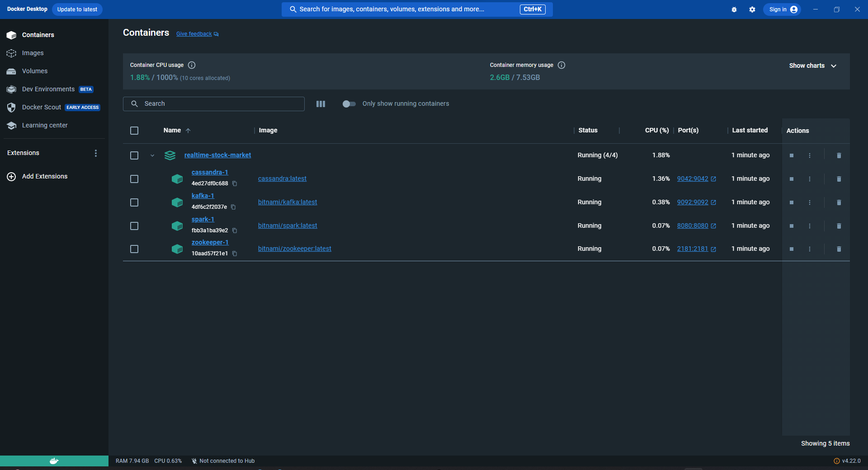Stop the kafka-1 container
Image resolution: width=868 pixels, height=470 pixels.
[x=792, y=202]
